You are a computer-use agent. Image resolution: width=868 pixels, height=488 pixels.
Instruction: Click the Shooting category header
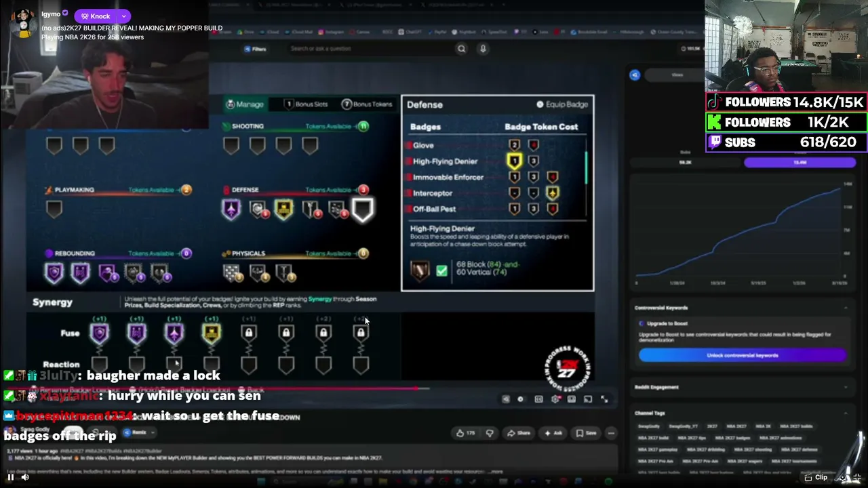(248, 126)
